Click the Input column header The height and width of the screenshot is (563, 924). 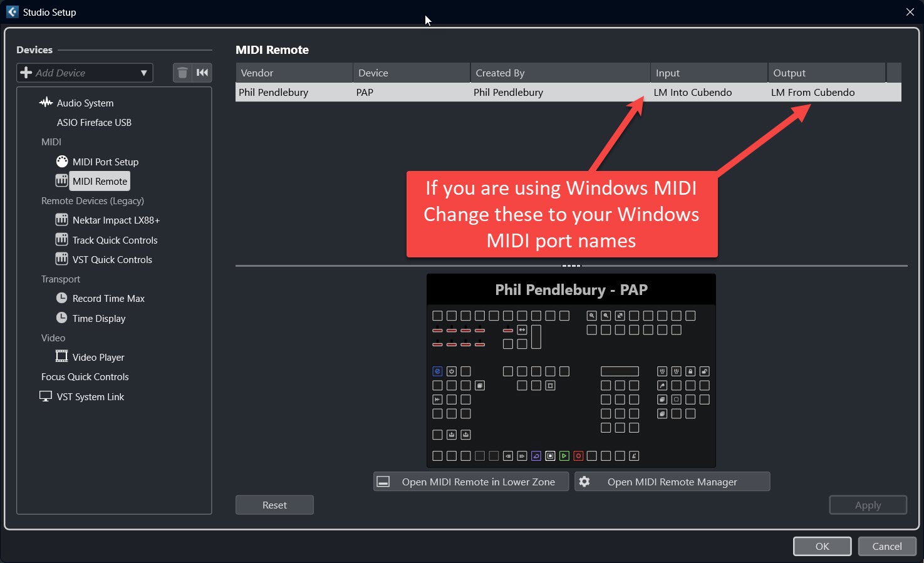click(709, 73)
